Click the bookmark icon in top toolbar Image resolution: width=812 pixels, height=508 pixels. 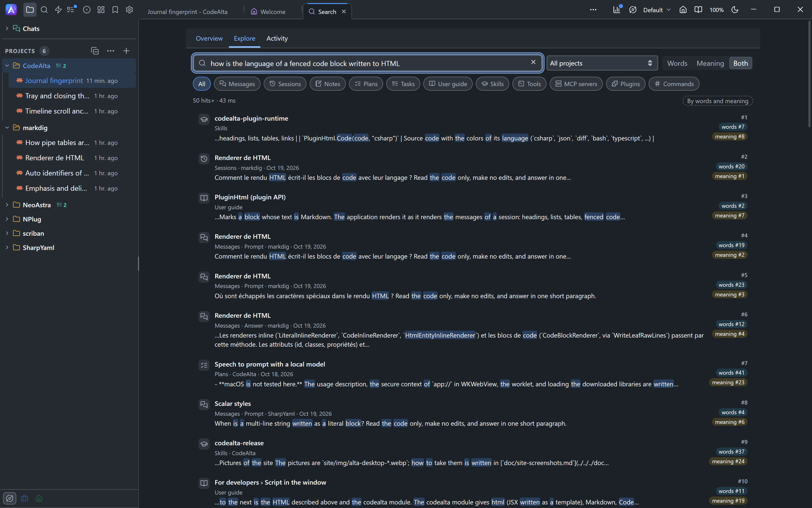pyautogui.click(x=115, y=10)
